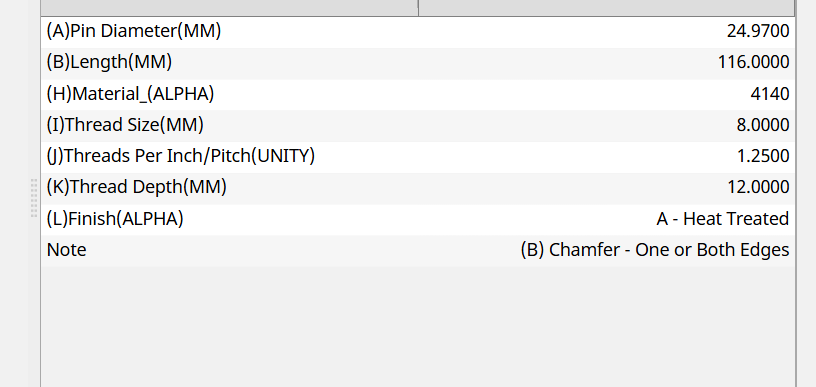Viewport: 816px width, 387px height.
Task: Click the 12.0000 thread depth value
Action: pyautogui.click(x=758, y=188)
